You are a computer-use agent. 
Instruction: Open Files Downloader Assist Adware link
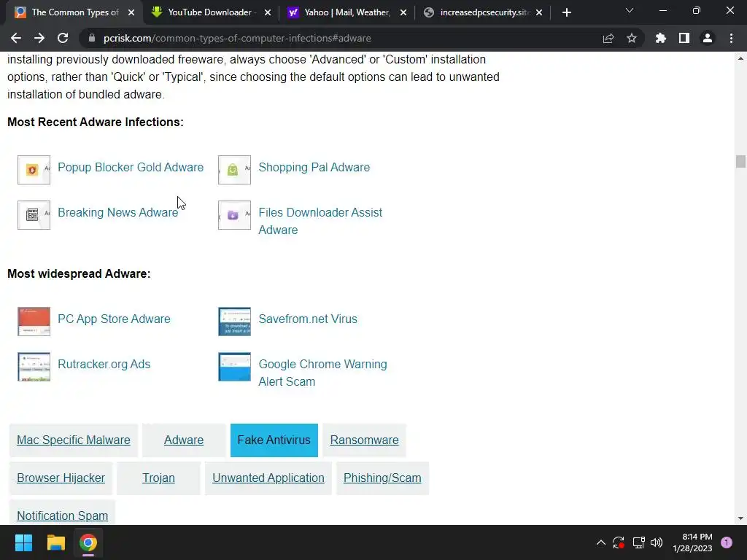320,221
